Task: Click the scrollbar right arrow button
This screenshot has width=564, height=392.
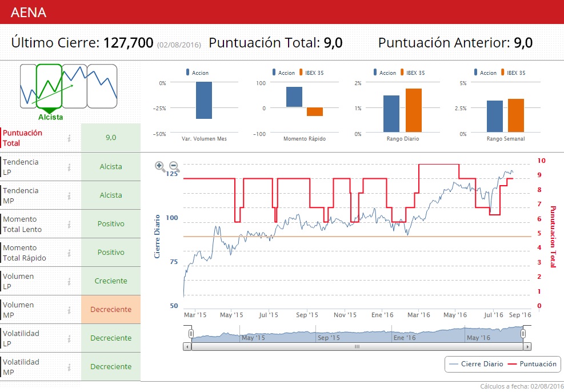Action: pyautogui.click(x=527, y=347)
